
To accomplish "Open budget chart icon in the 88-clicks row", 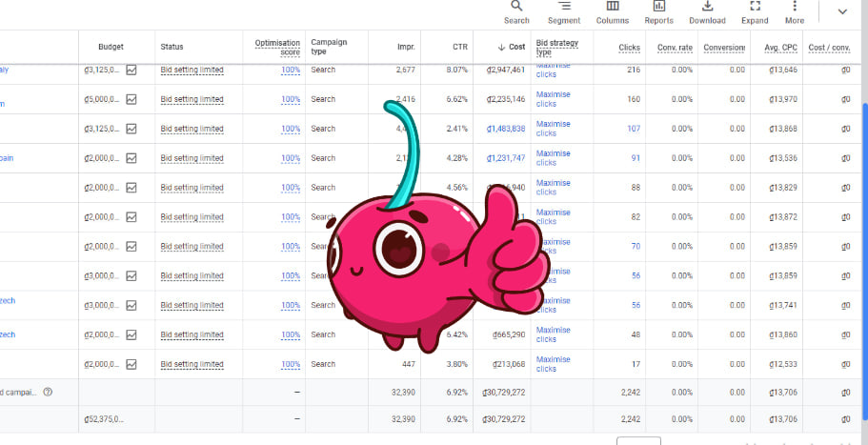I will 131,187.
